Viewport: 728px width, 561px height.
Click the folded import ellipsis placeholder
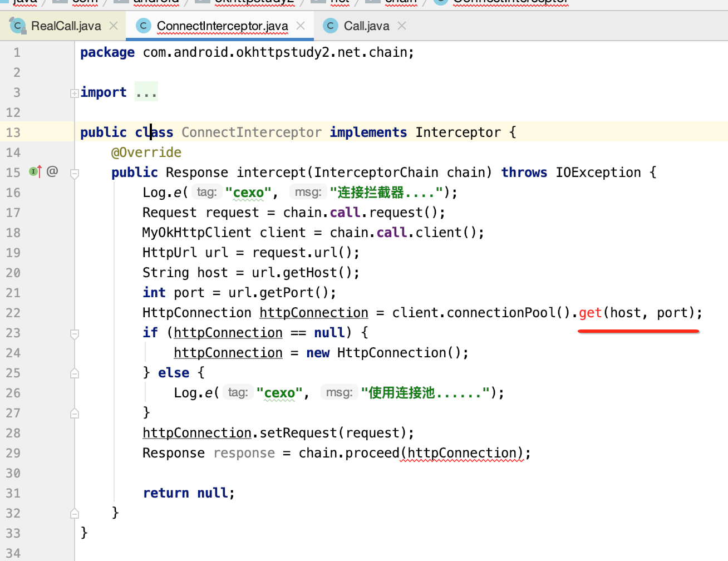point(146,92)
